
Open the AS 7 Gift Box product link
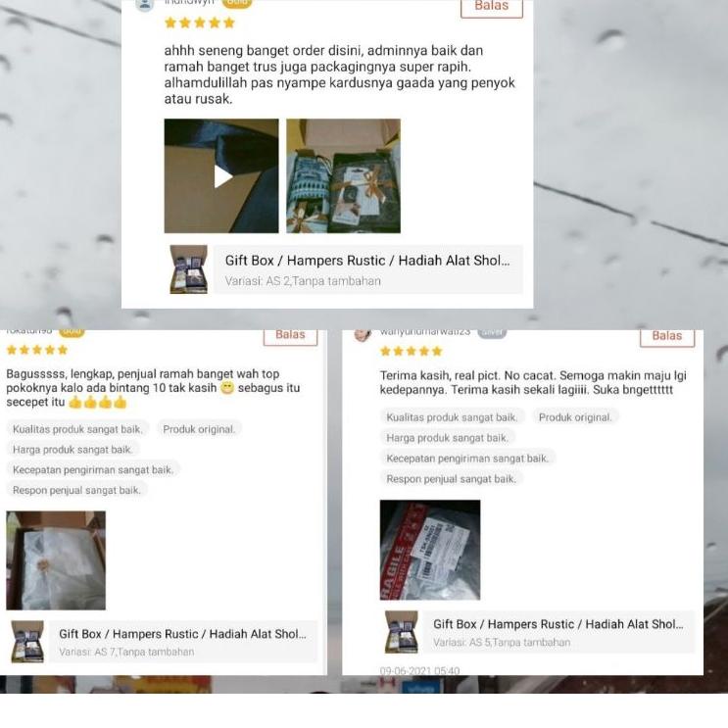pos(183,641)
